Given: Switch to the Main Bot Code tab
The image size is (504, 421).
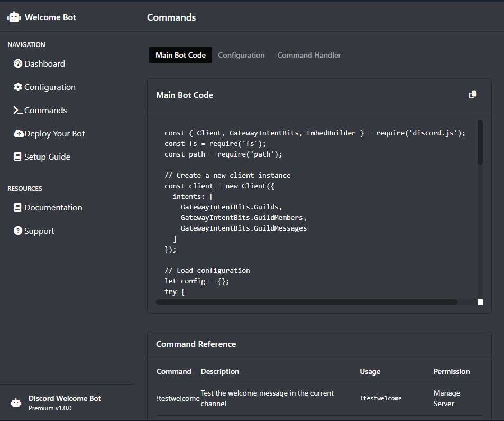Looking at the screenshot, I should pos(180,55).
